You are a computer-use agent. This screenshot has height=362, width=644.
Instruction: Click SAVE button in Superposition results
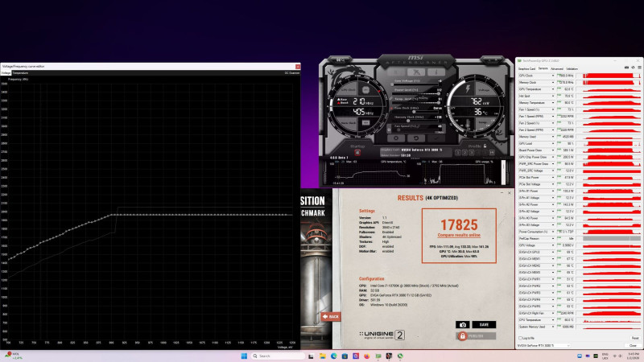484,325
